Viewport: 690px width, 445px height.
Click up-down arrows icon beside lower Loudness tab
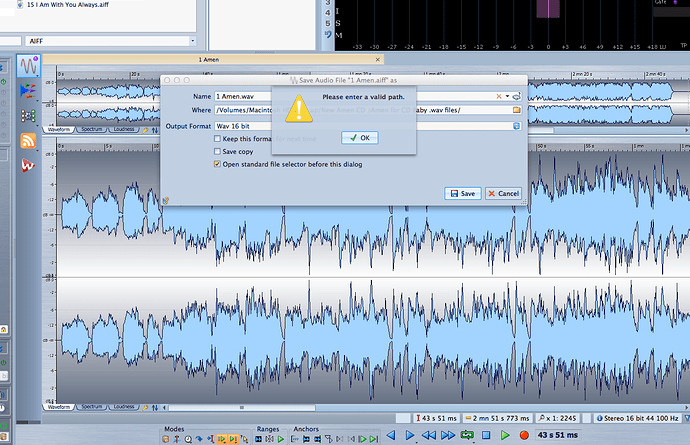click(x=155, y=408)
